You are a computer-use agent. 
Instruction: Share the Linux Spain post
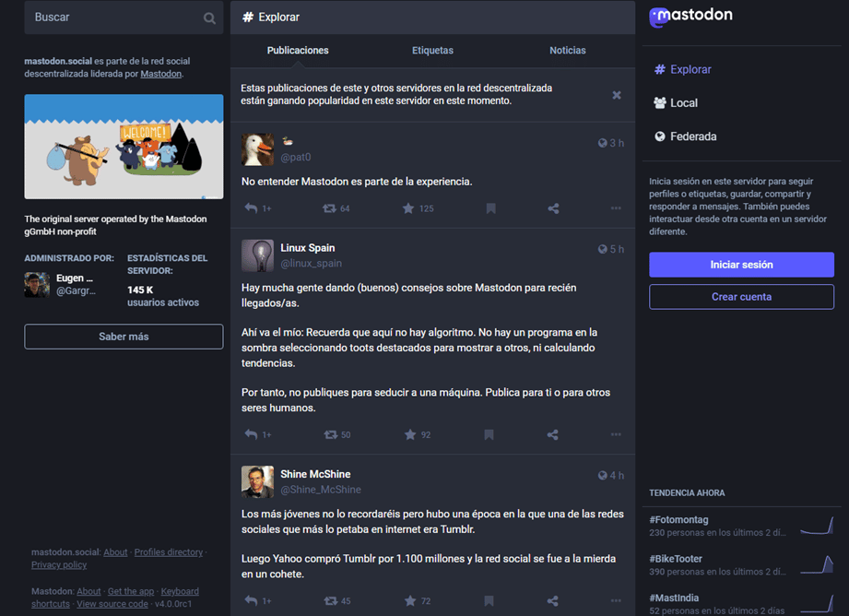pos(552,434)
